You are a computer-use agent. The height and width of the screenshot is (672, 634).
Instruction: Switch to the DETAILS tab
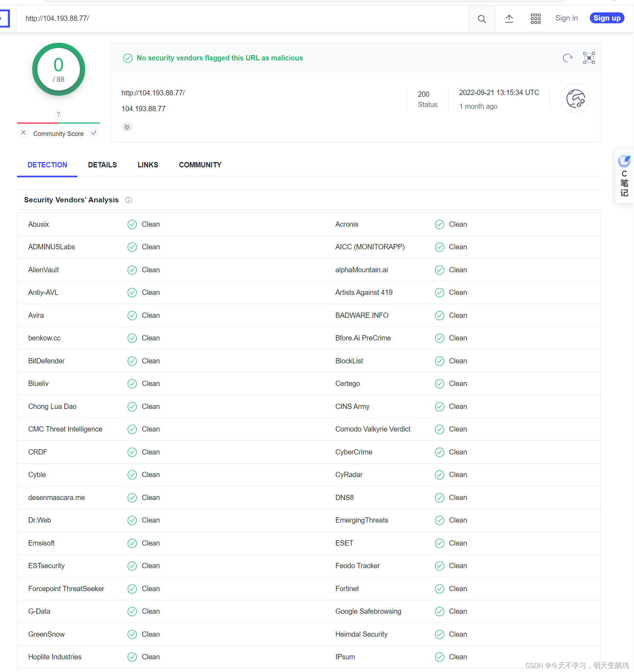(102, 165)
